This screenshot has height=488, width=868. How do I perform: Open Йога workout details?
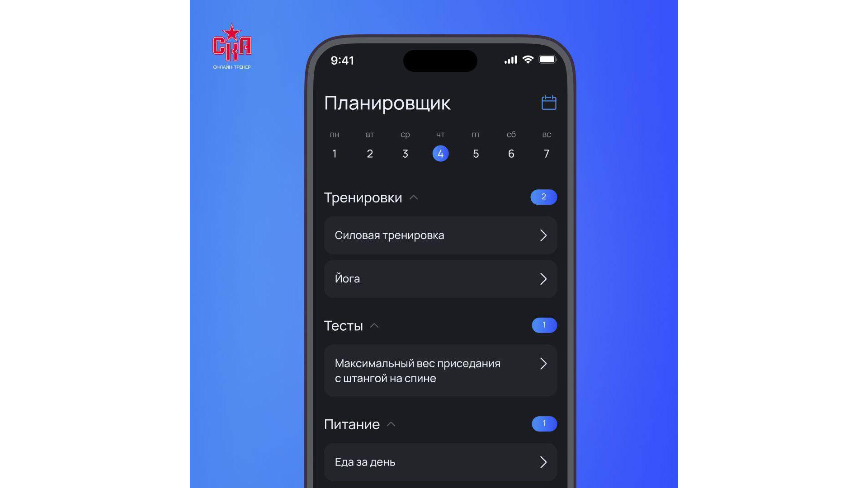coord(440,279)
